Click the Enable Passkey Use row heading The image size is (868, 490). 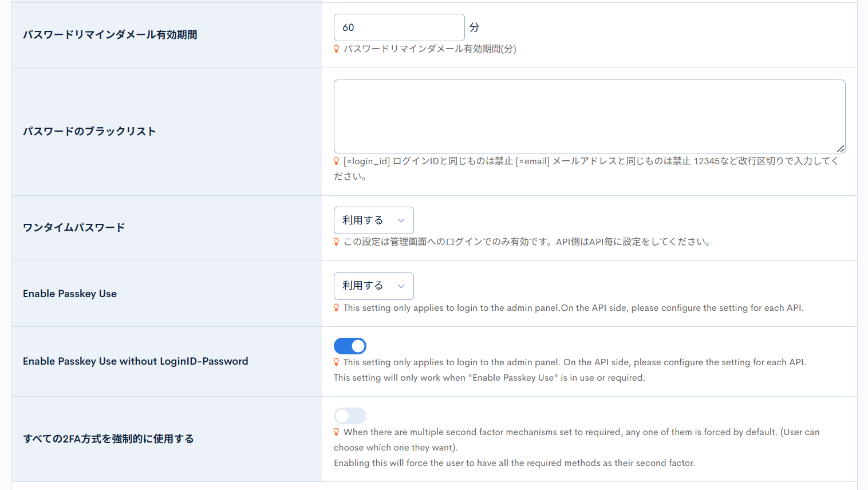(x=69, y=294)
